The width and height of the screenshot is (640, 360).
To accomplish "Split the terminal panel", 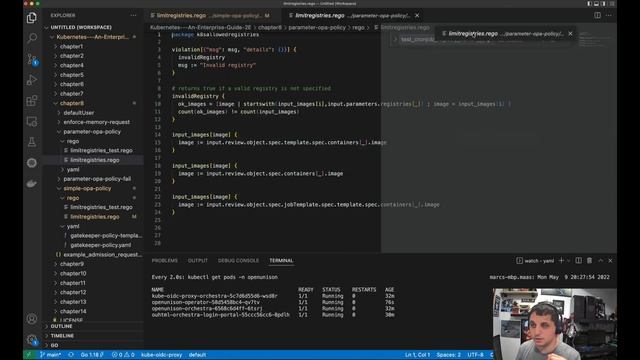I will coord(578,260).
